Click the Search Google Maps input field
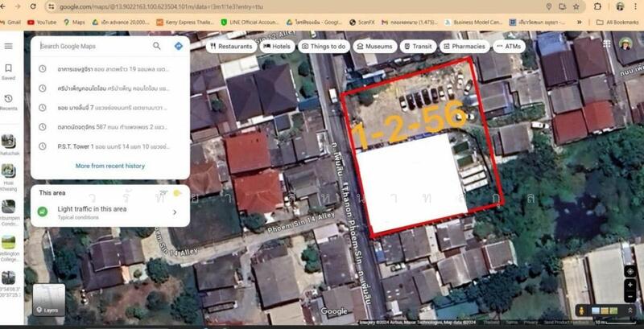 point(93,46)
